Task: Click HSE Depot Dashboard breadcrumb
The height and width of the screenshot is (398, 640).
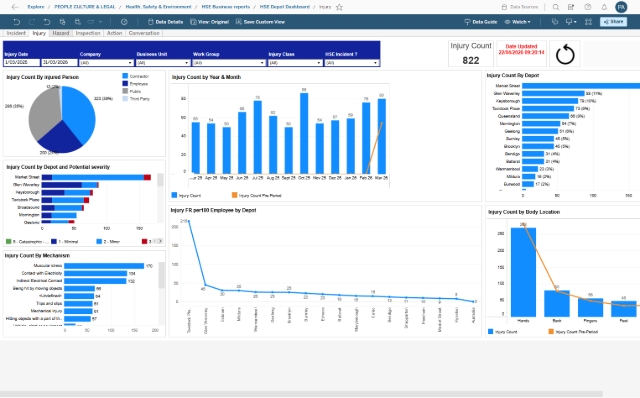Action: [284, 7]
